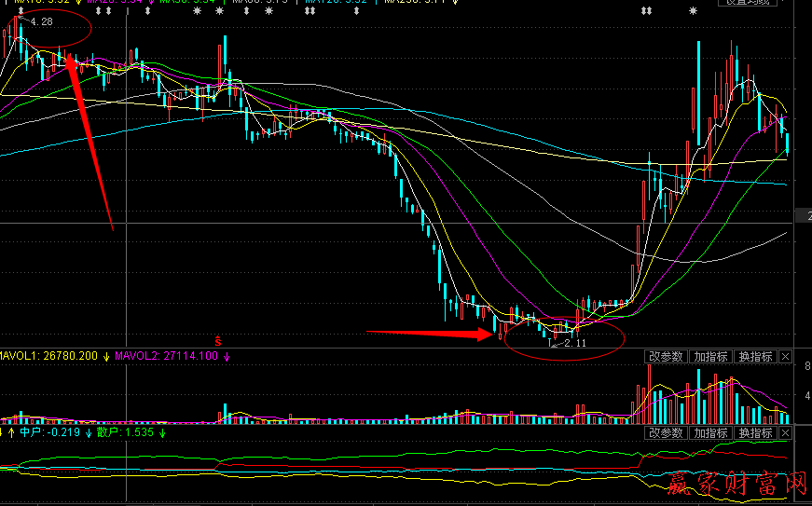Click the 散户 value down arrow
The width and height of the screenshot is (812, 506).
tap(162, 433)
